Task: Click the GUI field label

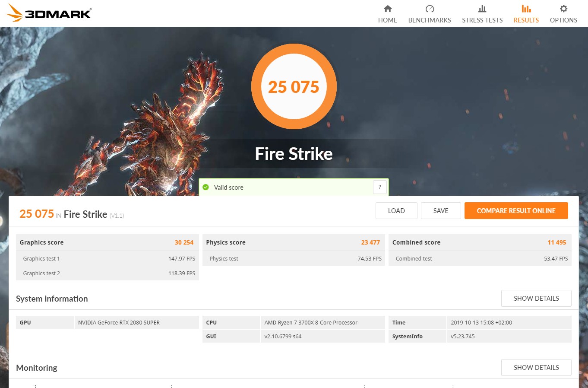Action: [x=211, y=337]
